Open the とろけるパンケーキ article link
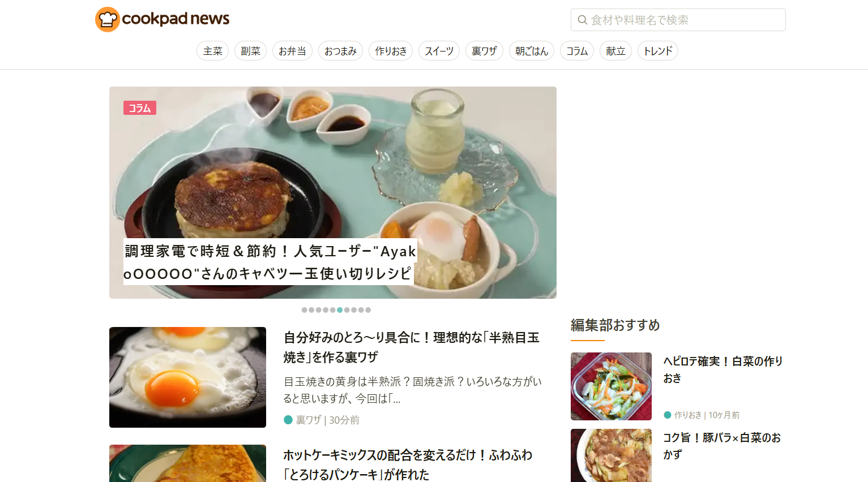Screen dimensions: 868x482 408,464
